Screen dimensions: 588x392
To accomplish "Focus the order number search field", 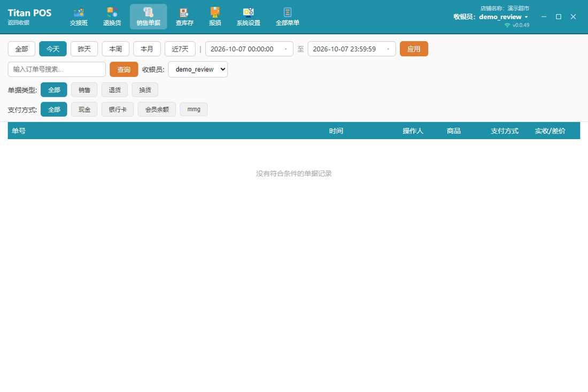I will point(57,70).
